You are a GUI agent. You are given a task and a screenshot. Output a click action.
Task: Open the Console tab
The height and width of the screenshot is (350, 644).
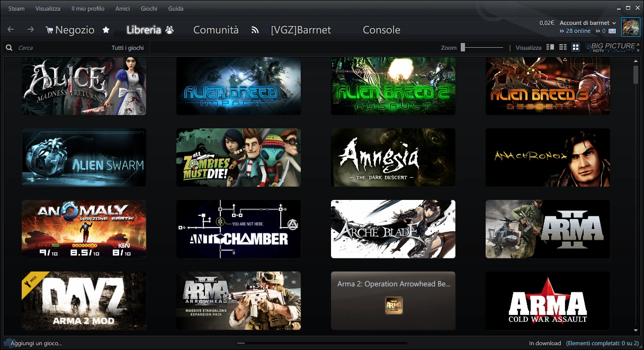(381, 30)
